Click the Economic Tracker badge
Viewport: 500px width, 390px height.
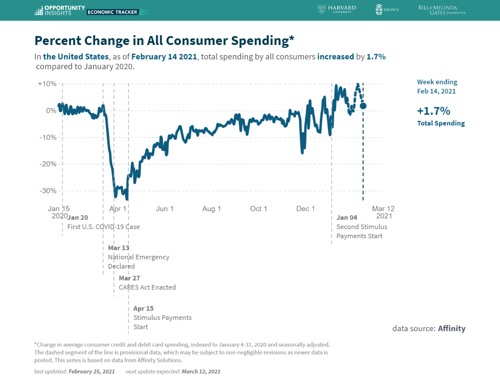point(113,12)
